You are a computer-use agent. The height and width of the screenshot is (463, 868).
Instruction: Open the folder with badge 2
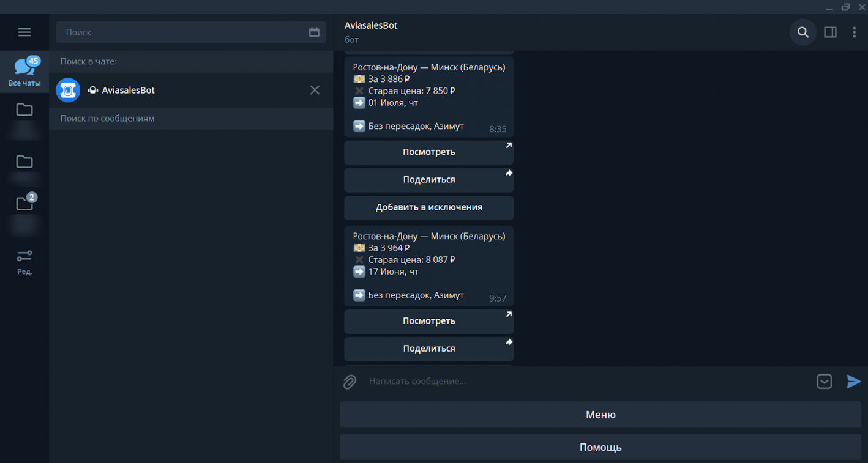[24, 213]
